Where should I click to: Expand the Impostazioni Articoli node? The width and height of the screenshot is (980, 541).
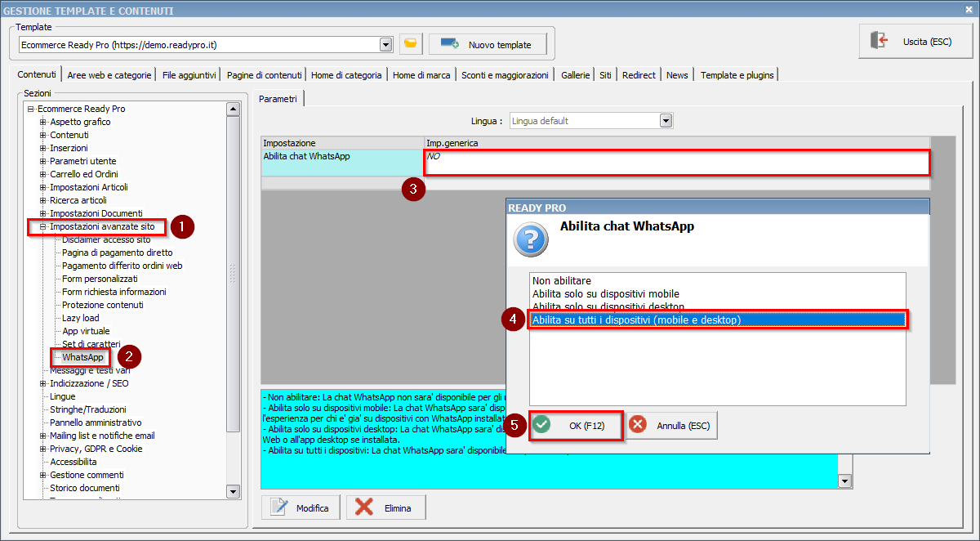(43, 187)
